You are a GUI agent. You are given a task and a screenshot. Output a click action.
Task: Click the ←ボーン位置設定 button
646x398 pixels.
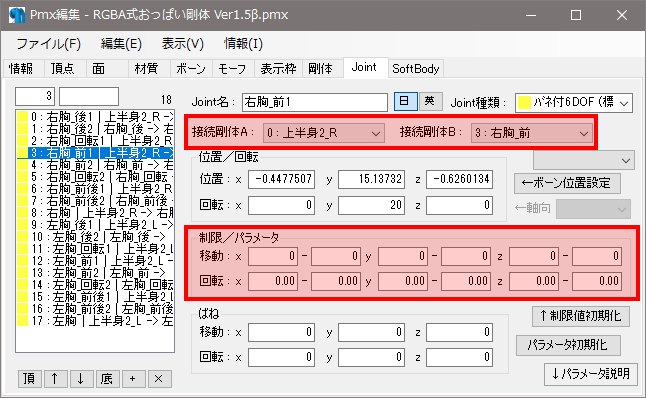[567, 183]
